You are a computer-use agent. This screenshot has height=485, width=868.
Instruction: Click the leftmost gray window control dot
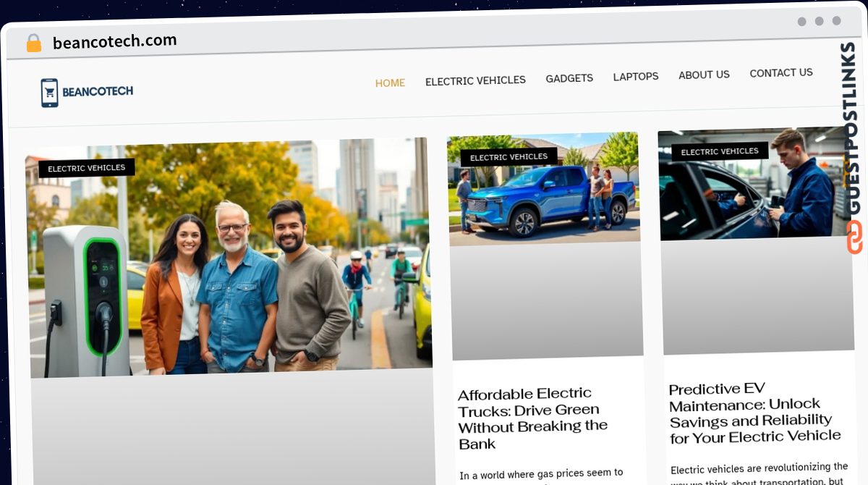click(x=801, y=22)
